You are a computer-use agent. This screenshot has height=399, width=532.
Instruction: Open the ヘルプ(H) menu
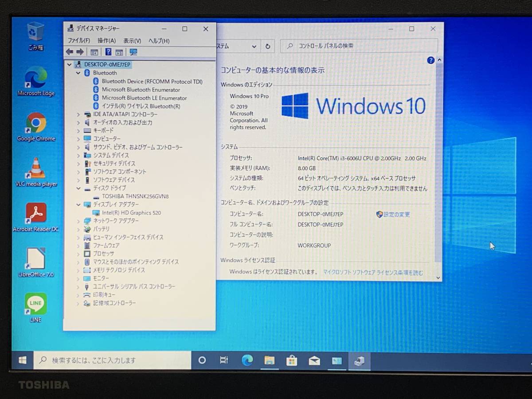coord(159,41)
